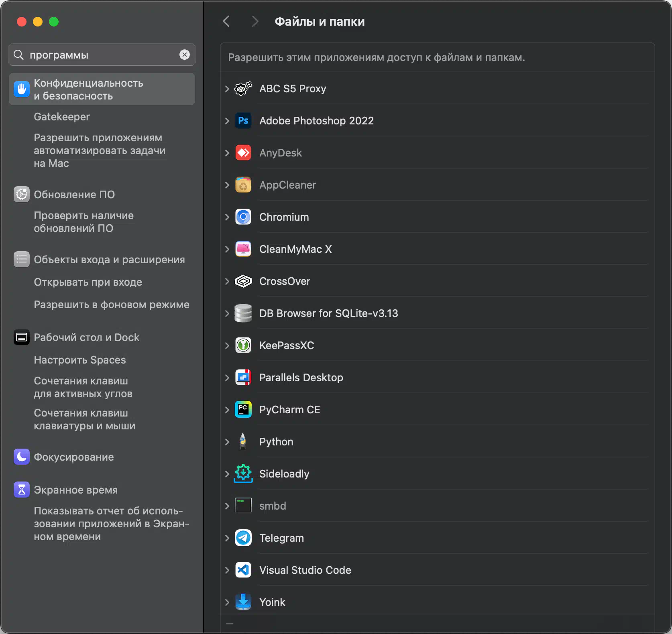Open Фокусирование sidebar section
672x634 pixels.
[x=74, y=457]
